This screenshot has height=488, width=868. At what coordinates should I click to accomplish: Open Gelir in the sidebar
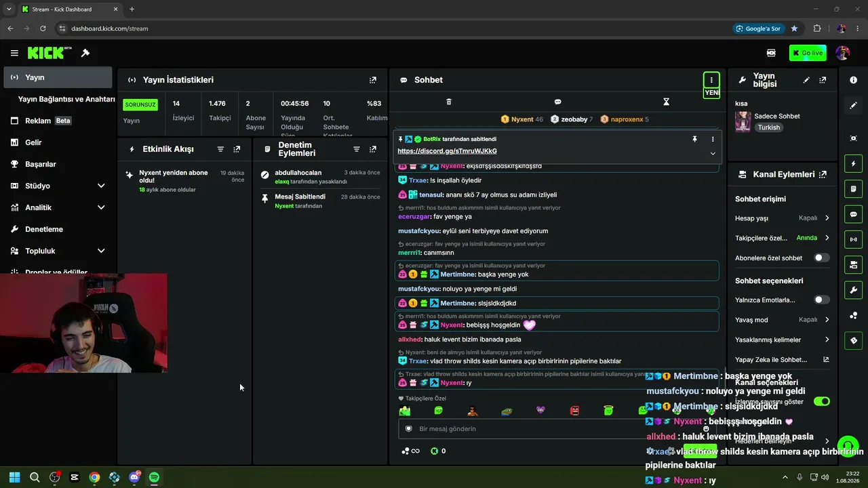point(58,142)
